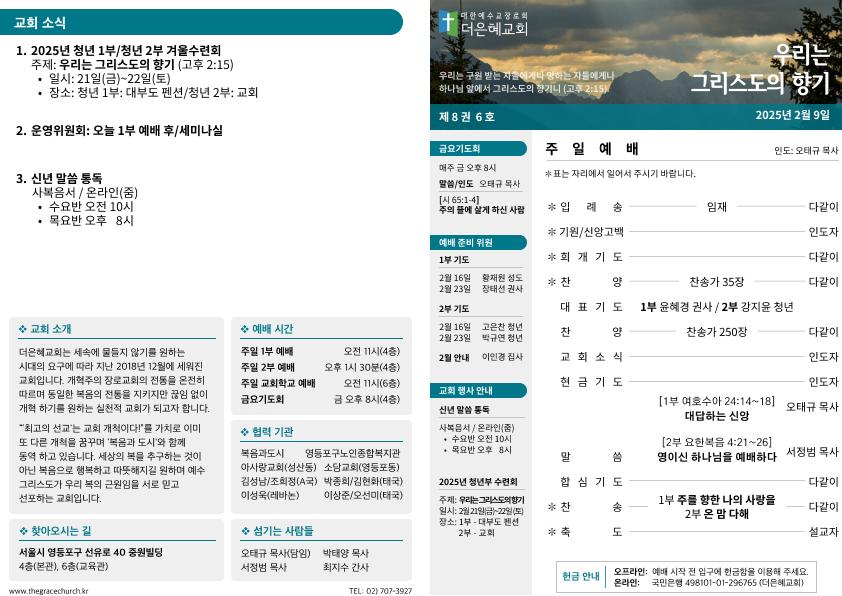The height and width of the screenshot is (596, 842).
Task: Click the 주일예배 heading
Action: click(592, 149)
